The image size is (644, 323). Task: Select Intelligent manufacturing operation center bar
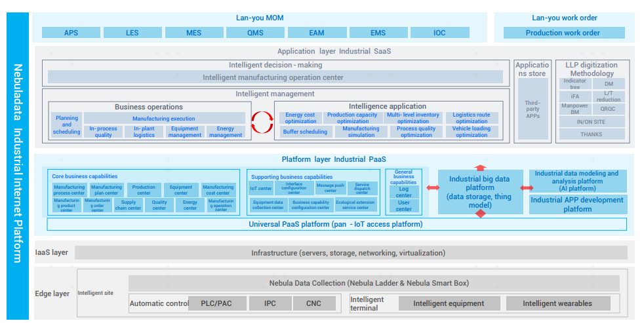tap(275, 77)
